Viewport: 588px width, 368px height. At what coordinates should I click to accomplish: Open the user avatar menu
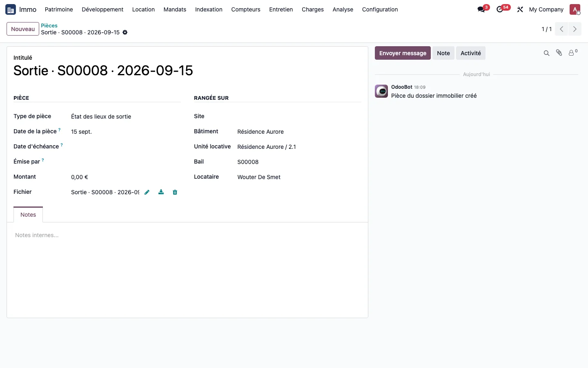[575, 9]
